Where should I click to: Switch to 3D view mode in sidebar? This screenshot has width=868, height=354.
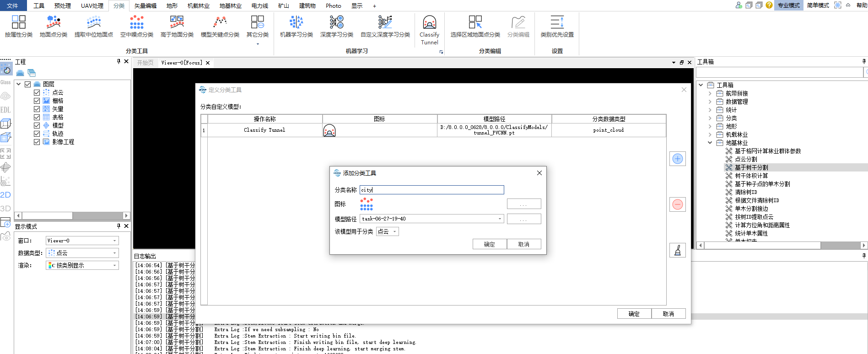click(x=5, y=209)
